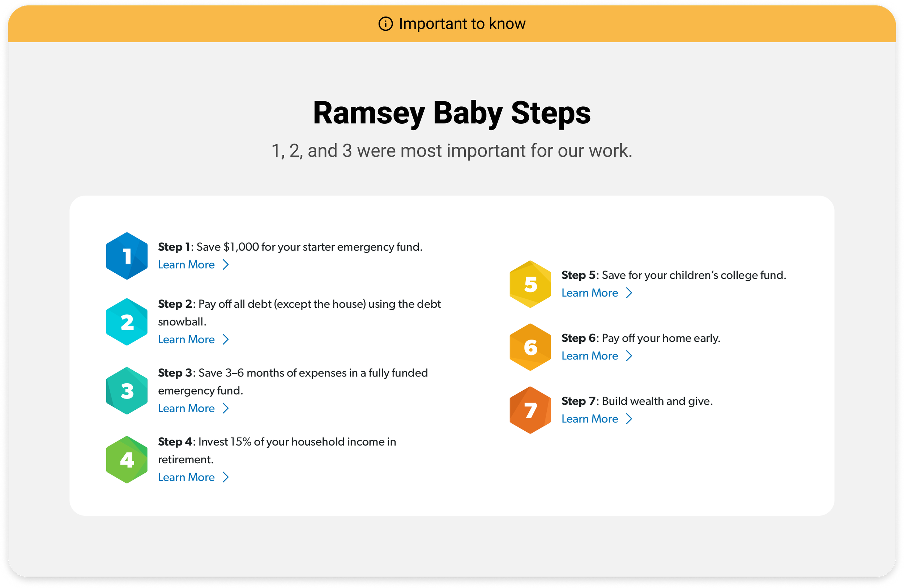The height and width of the screenshot is (588, 904).
Task: Click the info icon beside Important to know
Action: point(385,24)
